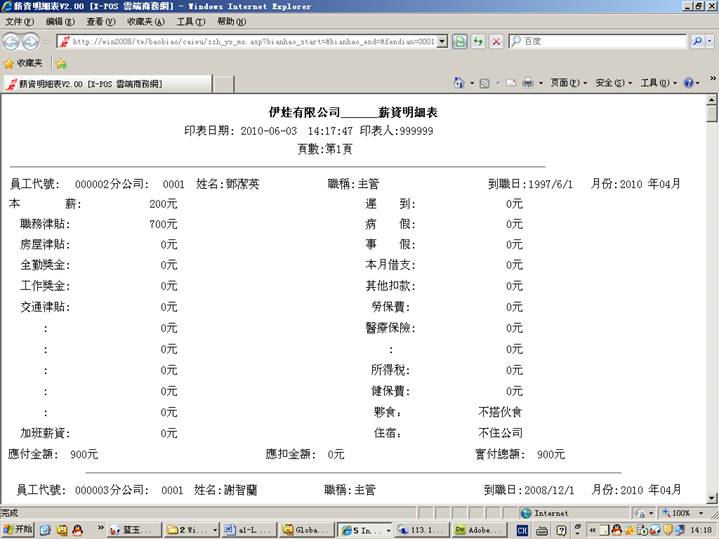
Task: Click the search magnifier icon
Action: (697, 41)
